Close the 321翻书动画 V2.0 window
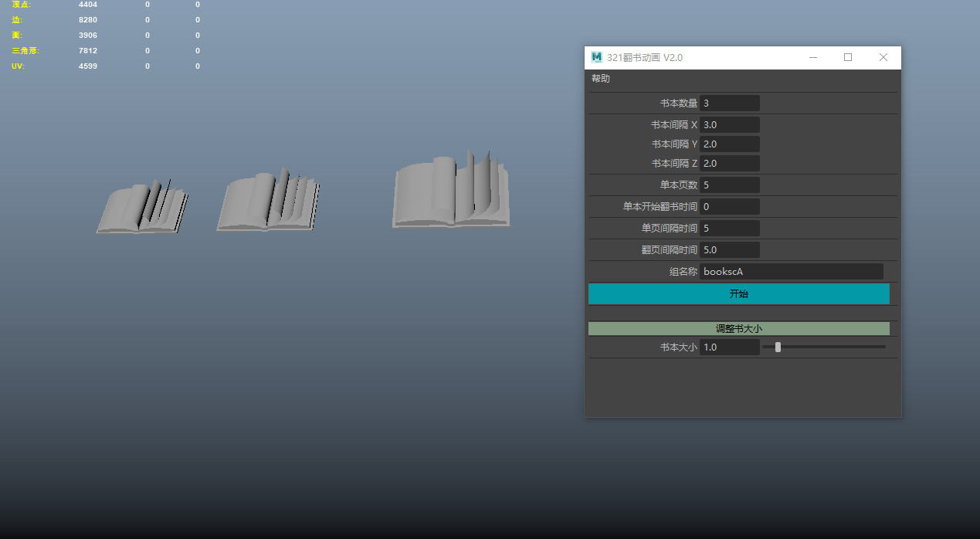The width and height of the screenshot is (980, 539). pos(883,57)
